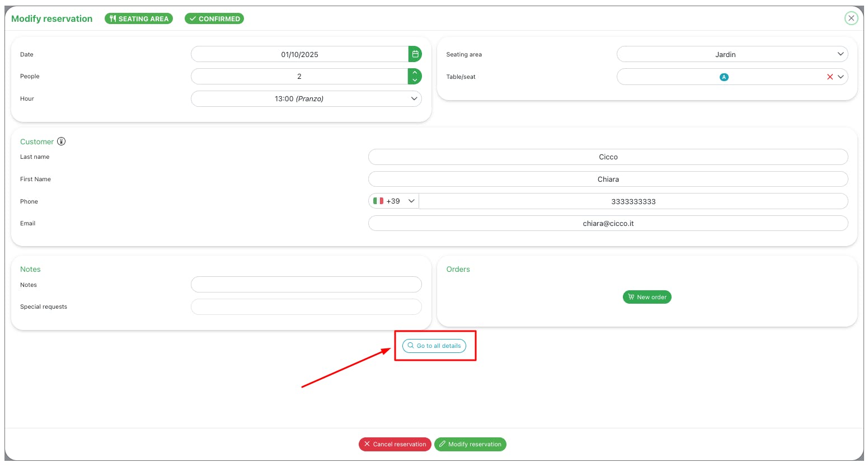Click the Customer info icon
This screenshot has width=868, height=467.
[62, 141]
